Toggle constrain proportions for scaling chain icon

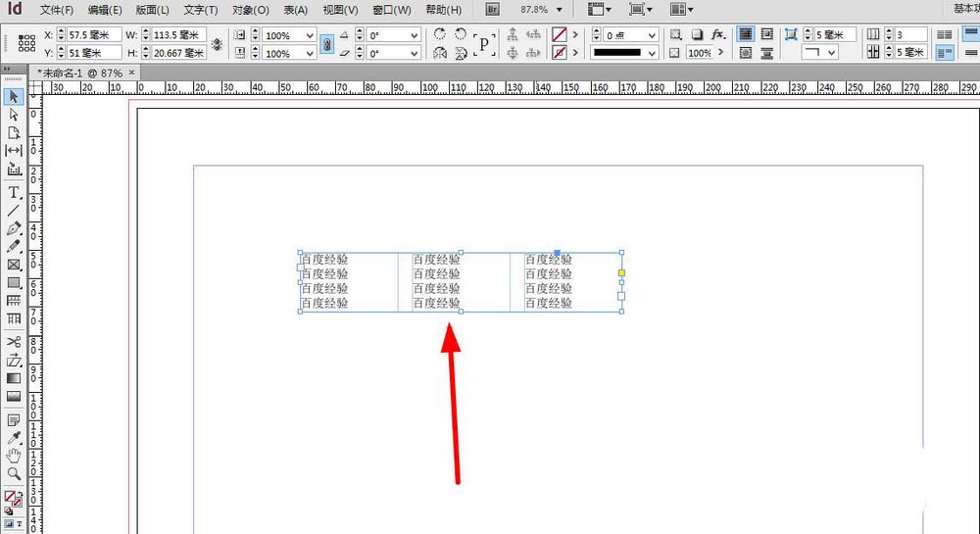327,44
